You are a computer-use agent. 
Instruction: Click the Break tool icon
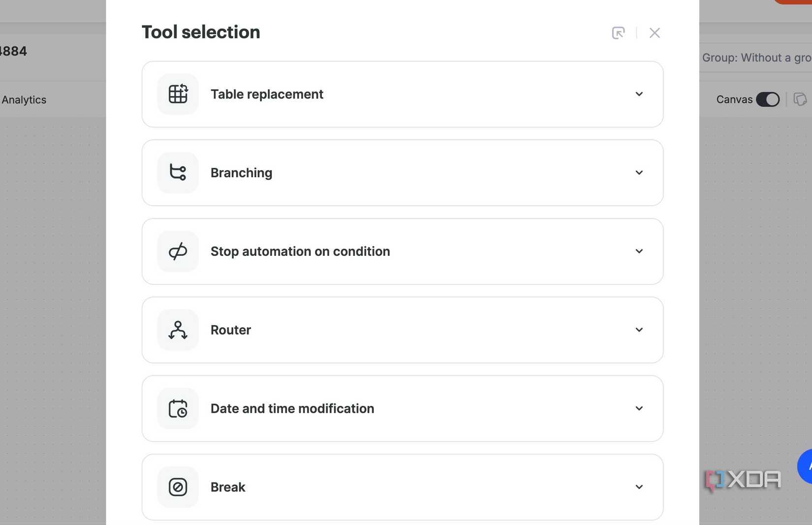178,487
